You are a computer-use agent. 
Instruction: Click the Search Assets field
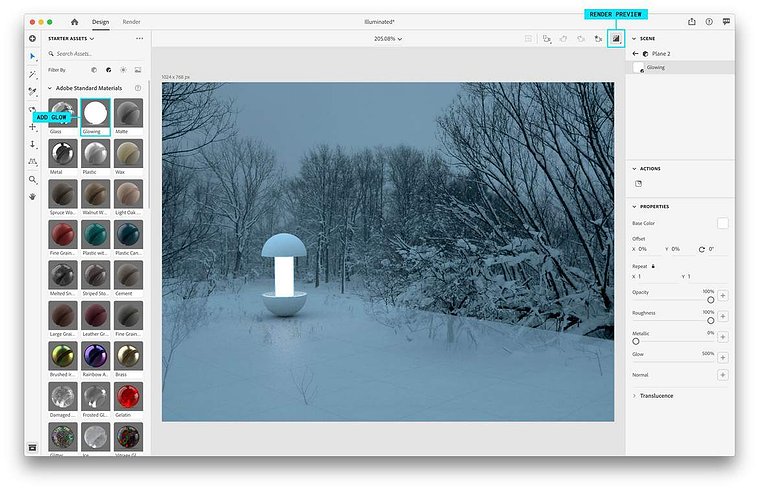pos(95,54)
